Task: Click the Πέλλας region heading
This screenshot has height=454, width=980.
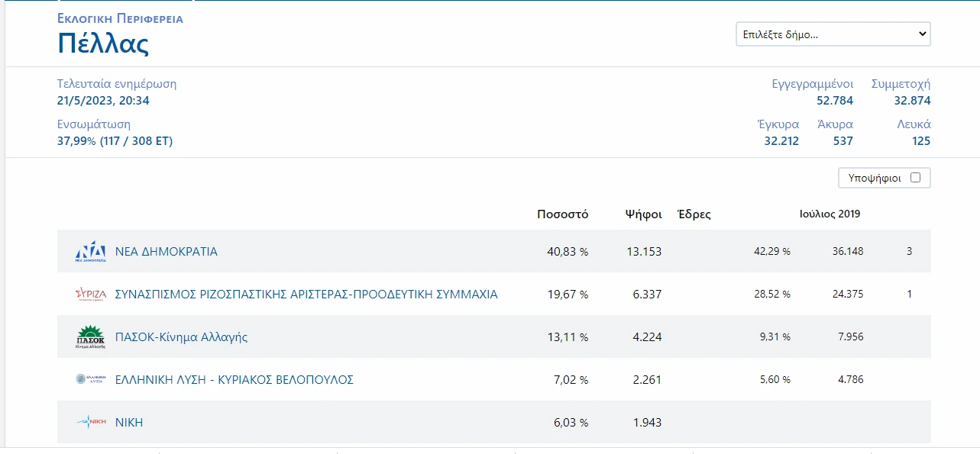Action: point(102,43)
